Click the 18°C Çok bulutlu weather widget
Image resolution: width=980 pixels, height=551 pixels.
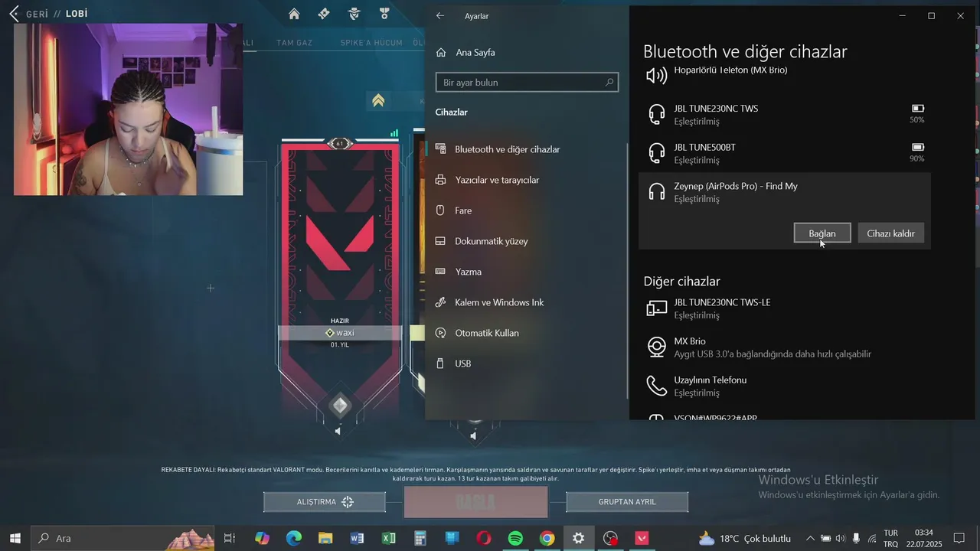click(x=745, y=538)
